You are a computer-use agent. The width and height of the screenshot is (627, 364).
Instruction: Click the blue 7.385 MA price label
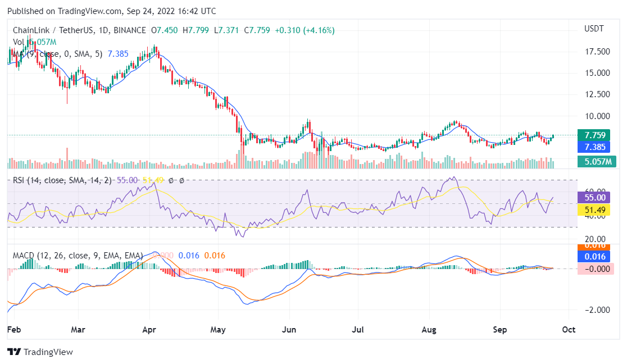[x=595, y=147]
